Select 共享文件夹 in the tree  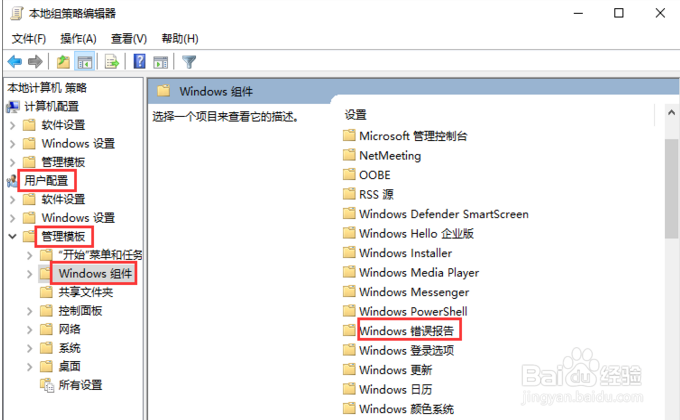coord(86,292)
